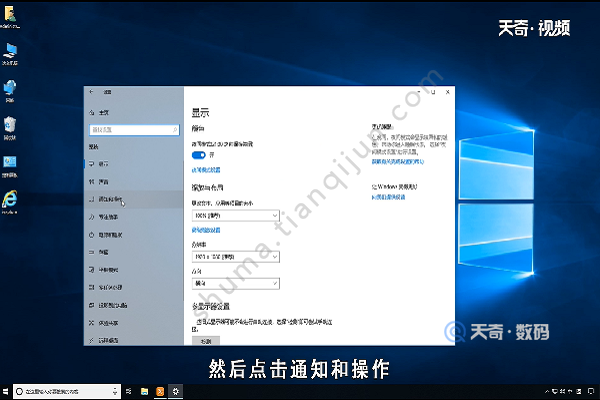Select the Control Panel desktop icon
This screenshot has width=600, height=400.
click(x=10, y=166)
